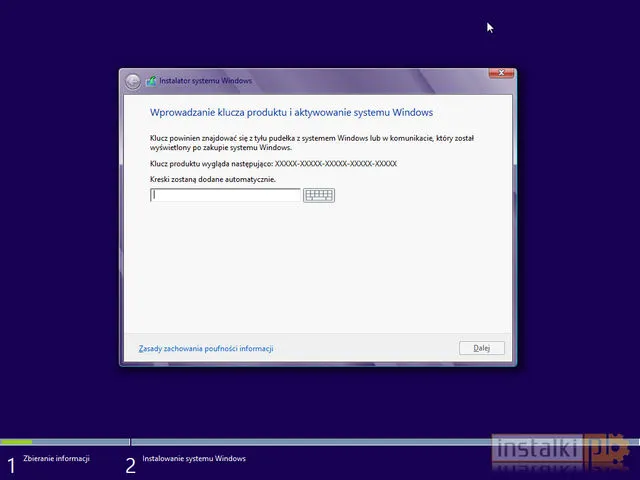The height and width of the screenshot is (480, 640).
Task: Click the setup progress bar at bottom
Action: pyautogui.click(x=320, y=442)
